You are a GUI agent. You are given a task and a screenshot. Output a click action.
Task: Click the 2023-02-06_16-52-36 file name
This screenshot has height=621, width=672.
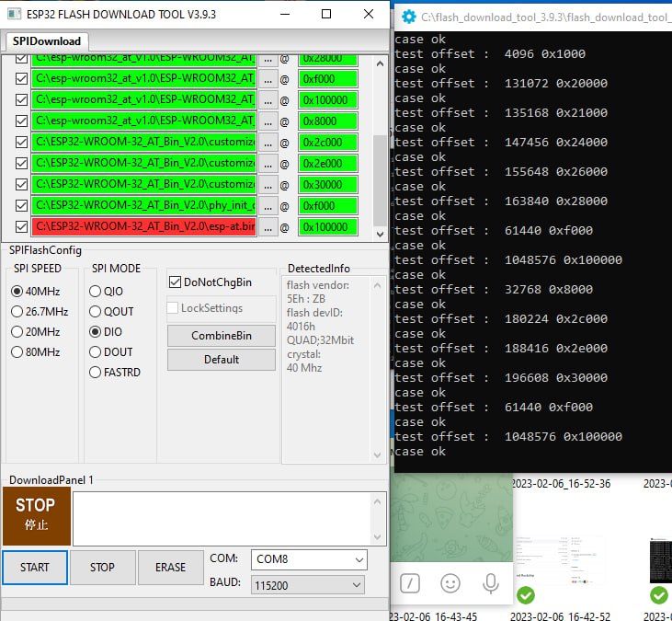tap(562, 484)
